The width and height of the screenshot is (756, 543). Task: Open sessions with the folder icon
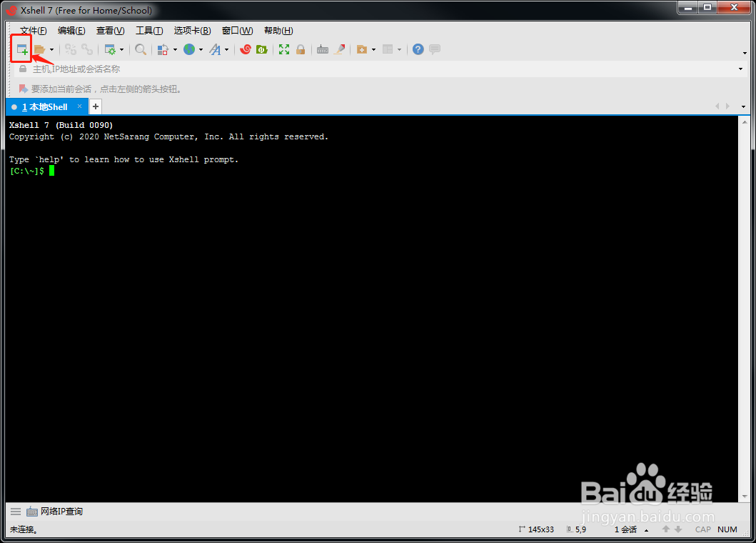[39, 49]
